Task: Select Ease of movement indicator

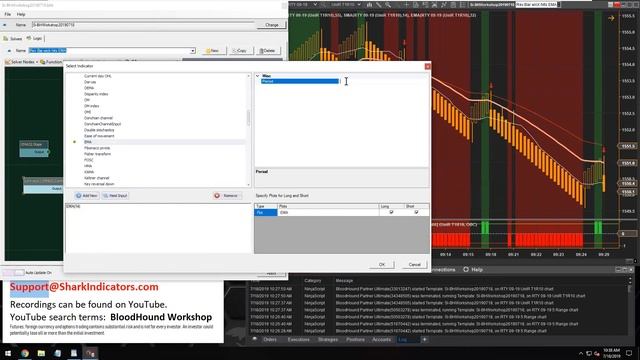Action: point(99,136)
